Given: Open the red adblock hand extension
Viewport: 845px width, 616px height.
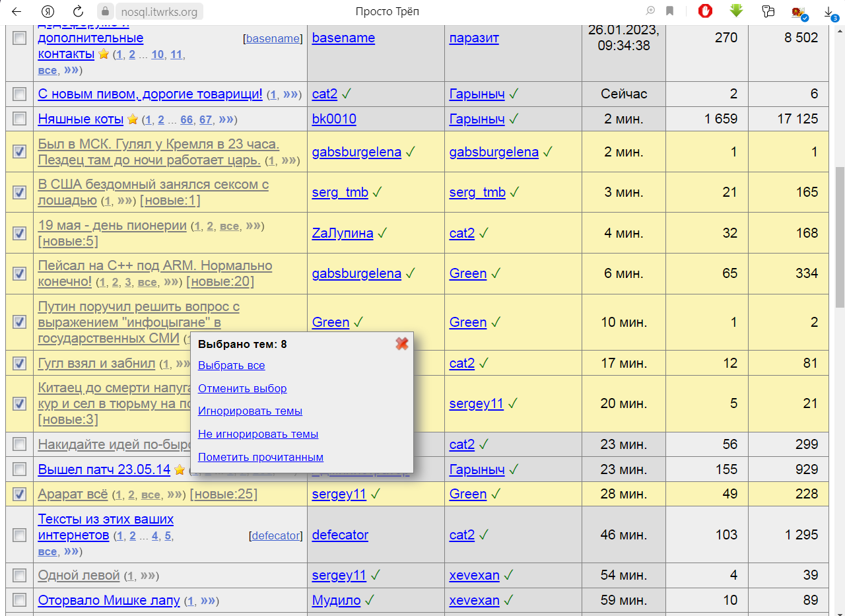Looking at the screenshot, I should (x=706, y=11).
